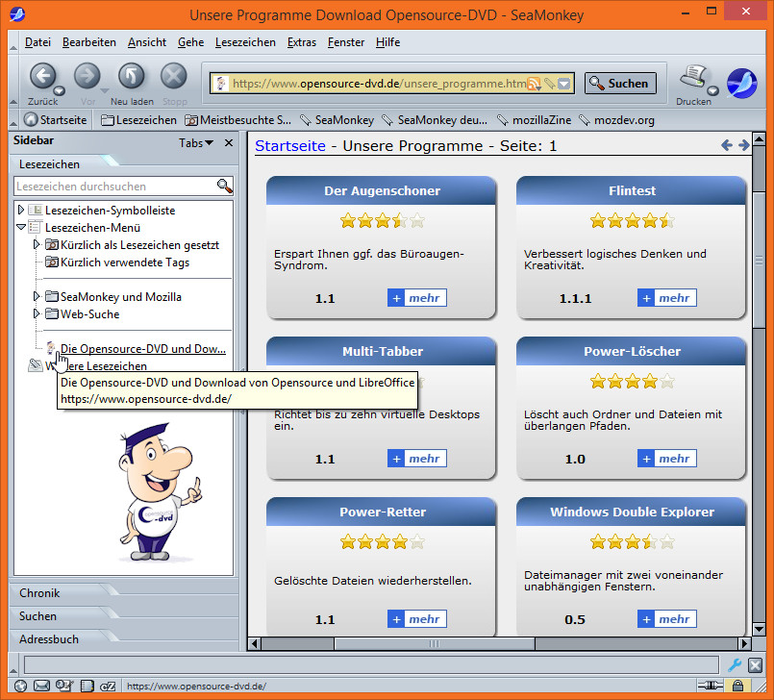This screenshot has height=700, width=774.
Task: Open the Extras menu
Action: coord(301,42)
